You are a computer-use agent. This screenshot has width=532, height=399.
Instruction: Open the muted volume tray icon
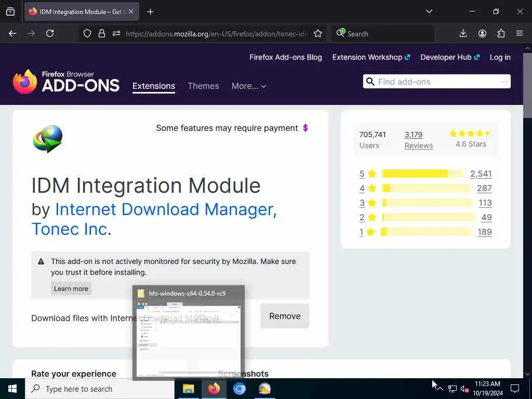(465, 389)
